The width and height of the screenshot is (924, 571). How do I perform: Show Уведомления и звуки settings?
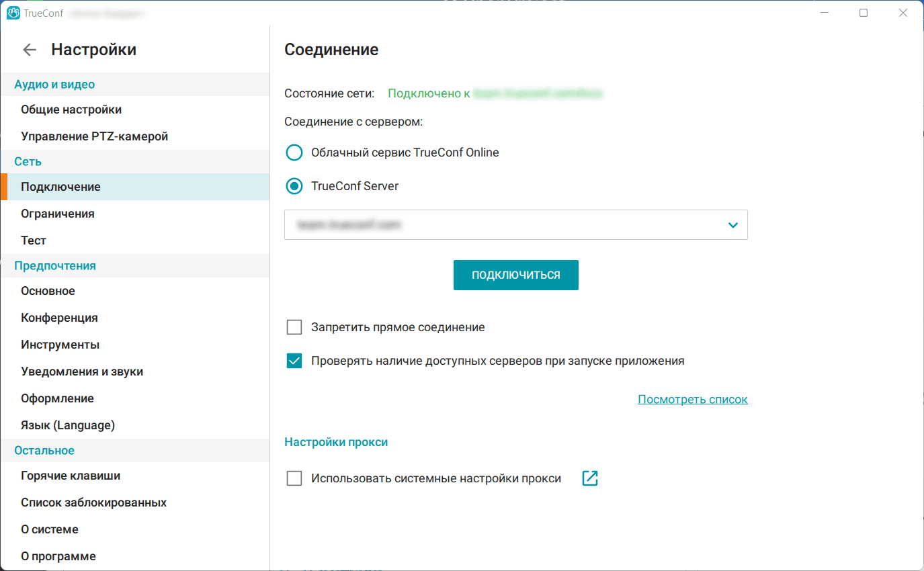[x=135, y=371]
